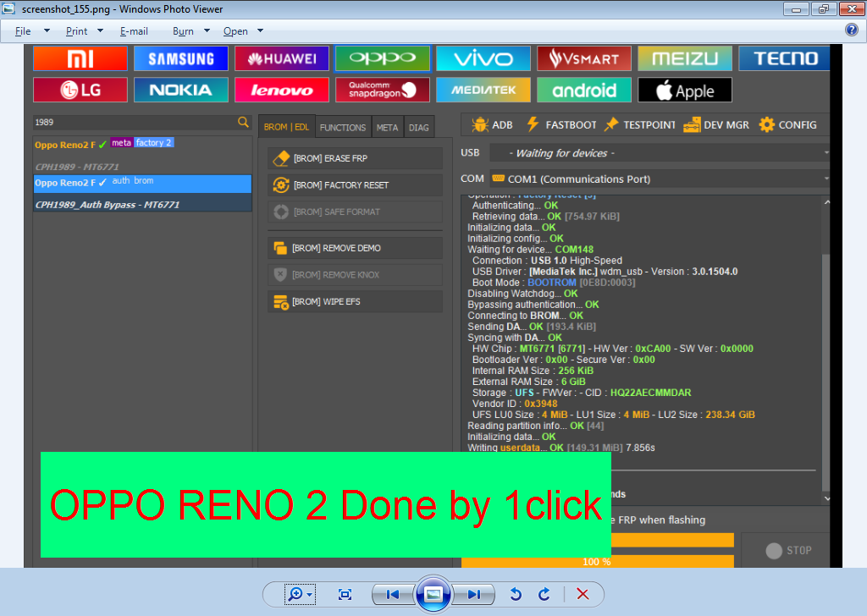Select the Oppo Reno2 F auth brom entry
867x616 pixels.
(142, 193)
